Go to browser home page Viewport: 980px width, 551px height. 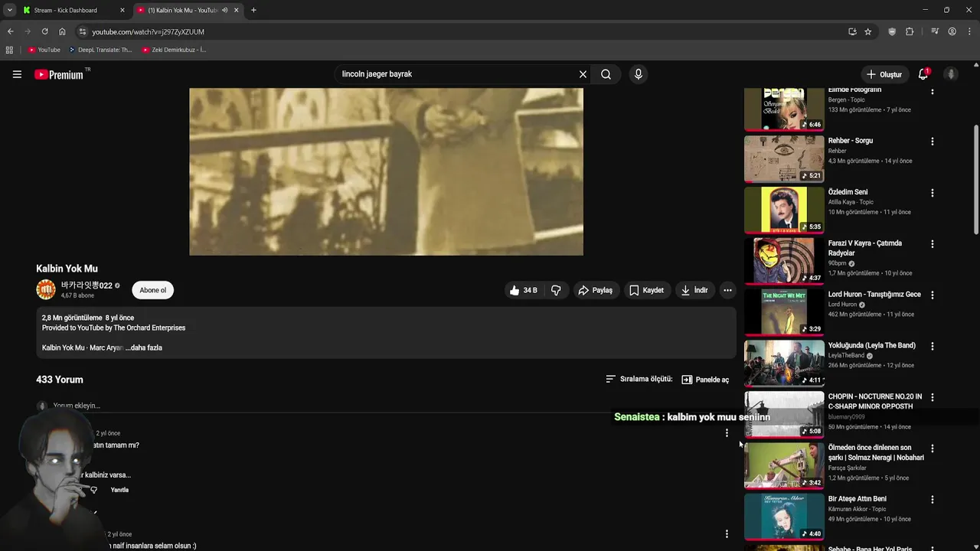coord(62,31)
